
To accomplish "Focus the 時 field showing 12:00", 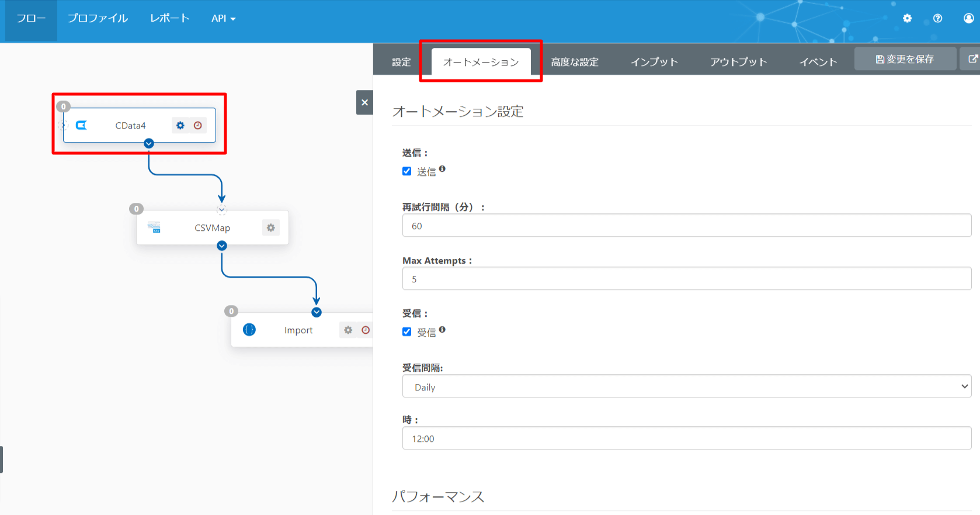I will [687, 438].
